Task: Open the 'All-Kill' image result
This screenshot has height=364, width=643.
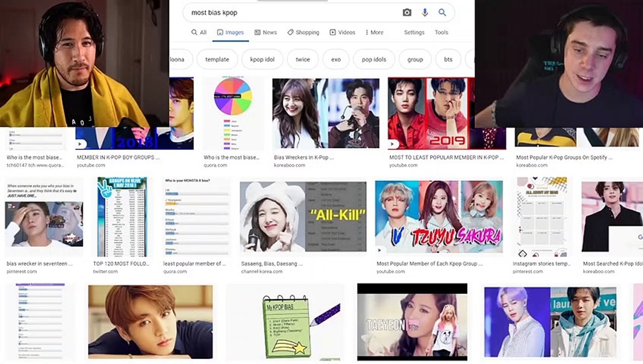Action: (x=303, y=216)
